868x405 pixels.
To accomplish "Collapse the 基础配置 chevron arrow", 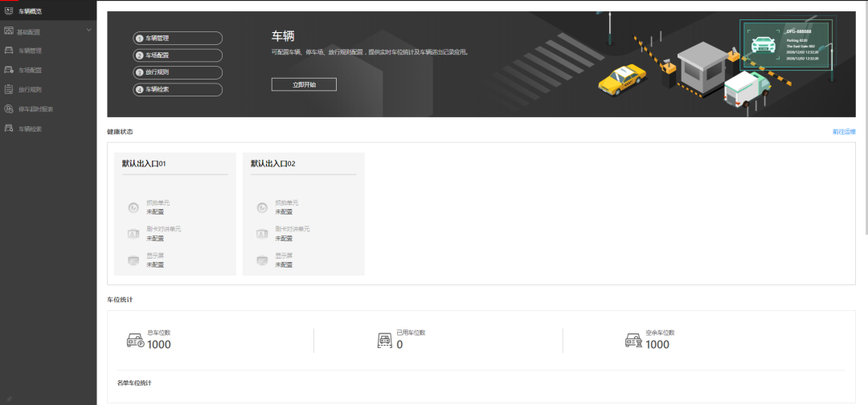I will [88, 30].
